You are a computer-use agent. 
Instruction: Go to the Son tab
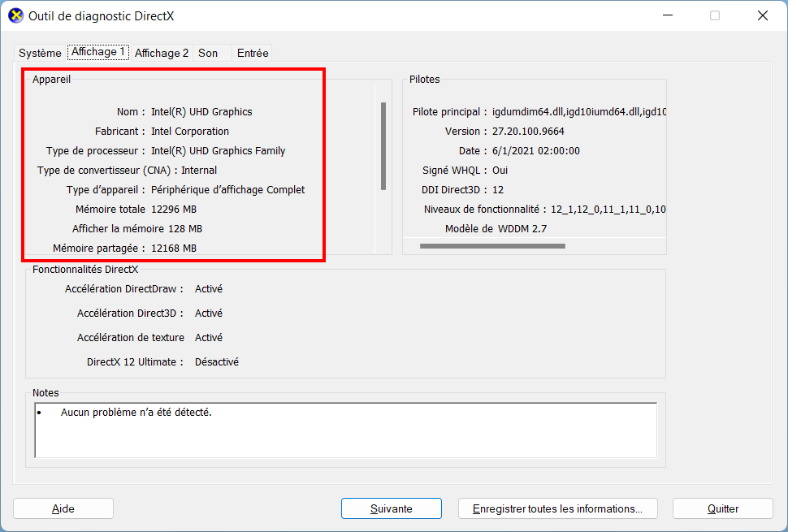208,53
